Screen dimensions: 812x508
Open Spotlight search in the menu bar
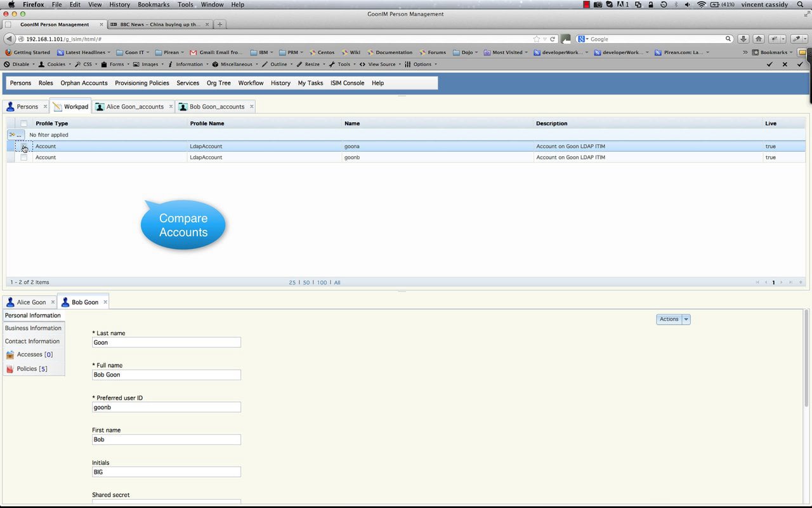pyautogui.click(x=801, y=4)
